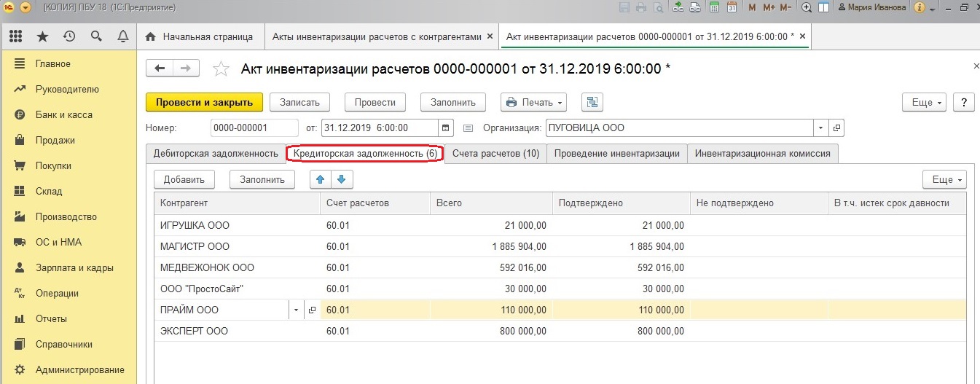Expand the ПРАЙМ ООО contractor dropdown
Screen dimensions: 980x384
click(296, 310)
